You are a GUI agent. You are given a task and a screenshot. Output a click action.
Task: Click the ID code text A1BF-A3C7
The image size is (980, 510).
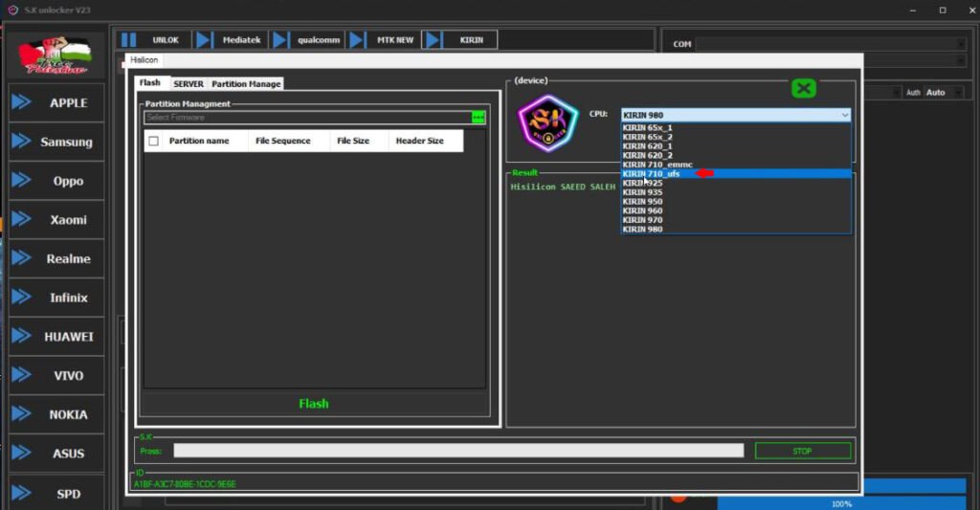185,484
